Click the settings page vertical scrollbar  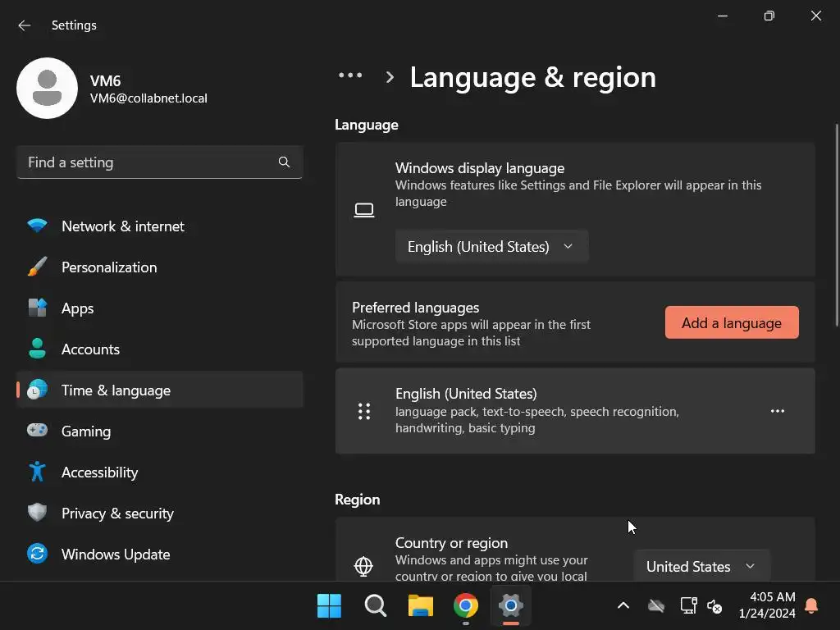(837, 225)
